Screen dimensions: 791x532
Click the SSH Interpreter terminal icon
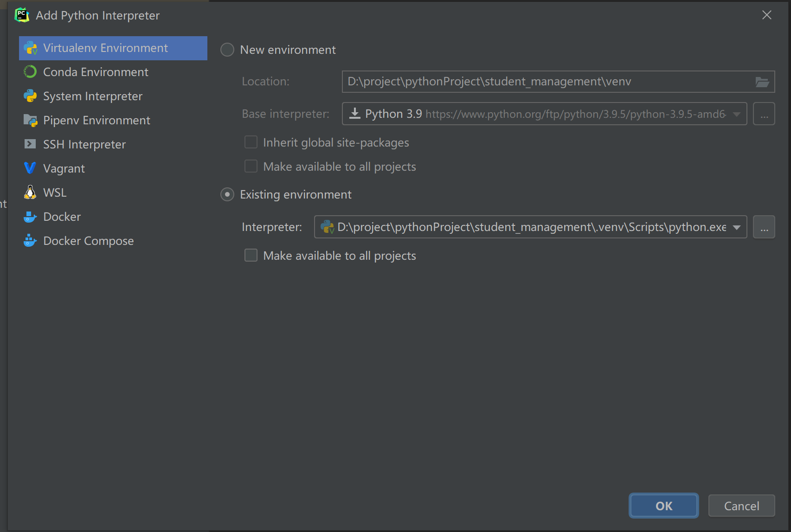tap(30, 144)
